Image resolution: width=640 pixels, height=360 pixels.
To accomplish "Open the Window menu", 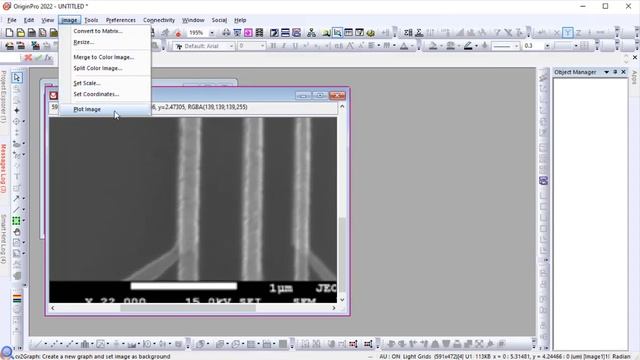I will tap(193, 20).
